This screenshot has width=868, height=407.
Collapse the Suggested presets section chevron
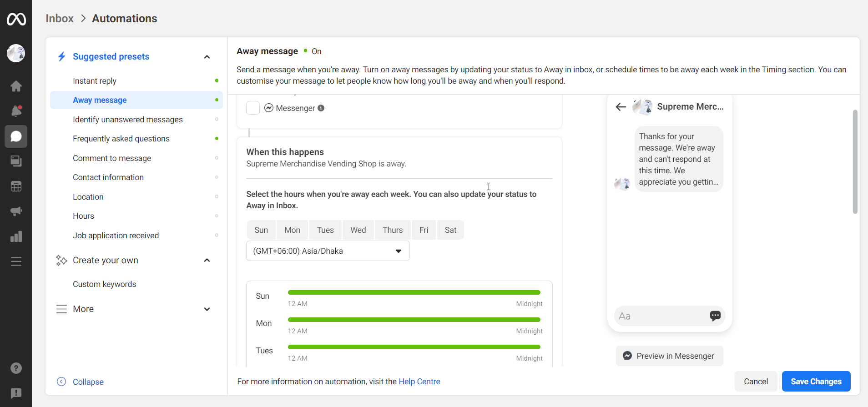(x=207, y=57)
